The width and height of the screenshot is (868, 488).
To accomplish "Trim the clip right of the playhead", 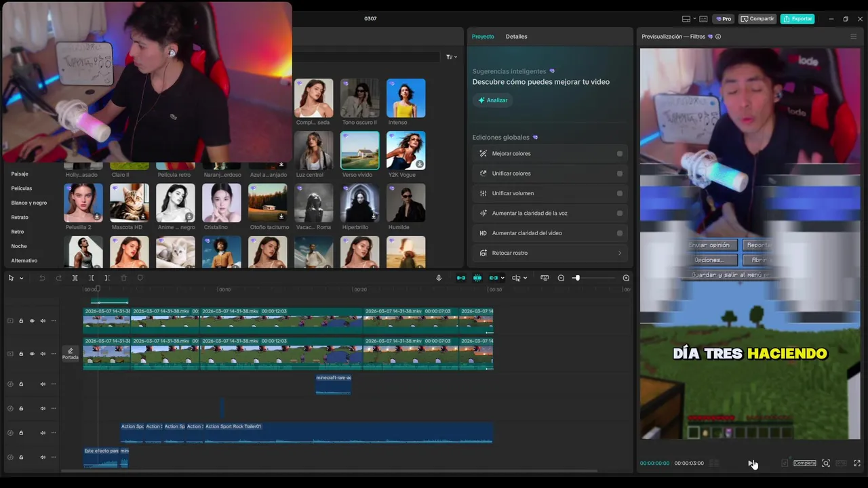I will point(107,278).
